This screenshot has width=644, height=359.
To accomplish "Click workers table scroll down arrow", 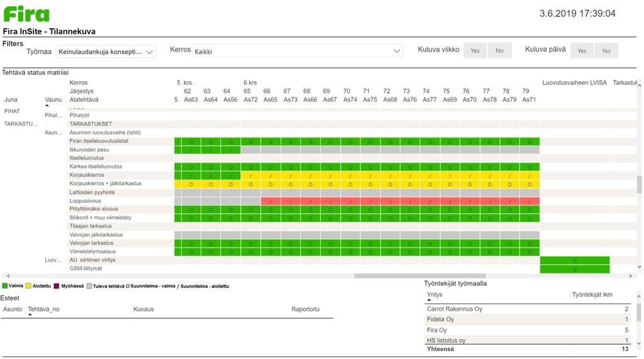I will click(639, 343).
